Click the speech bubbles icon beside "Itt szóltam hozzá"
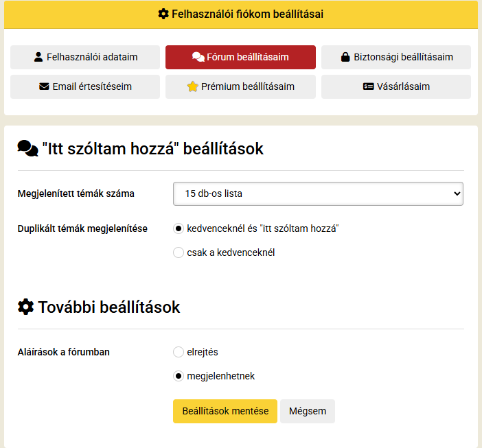This screenshot has height=448, width=482. click(28, 148)
